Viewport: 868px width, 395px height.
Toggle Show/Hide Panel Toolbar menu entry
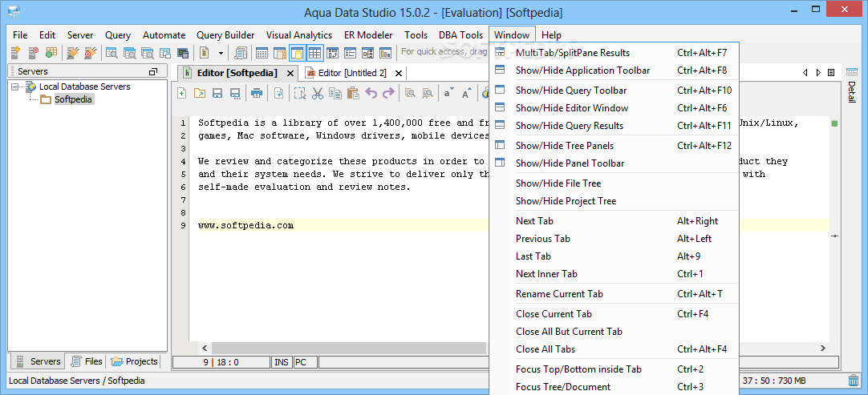coord(614,163)
